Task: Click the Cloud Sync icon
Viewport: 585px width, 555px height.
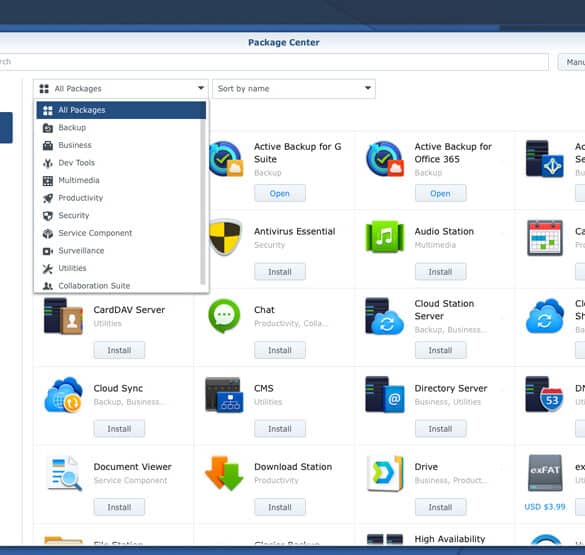Action: [63, 395]
